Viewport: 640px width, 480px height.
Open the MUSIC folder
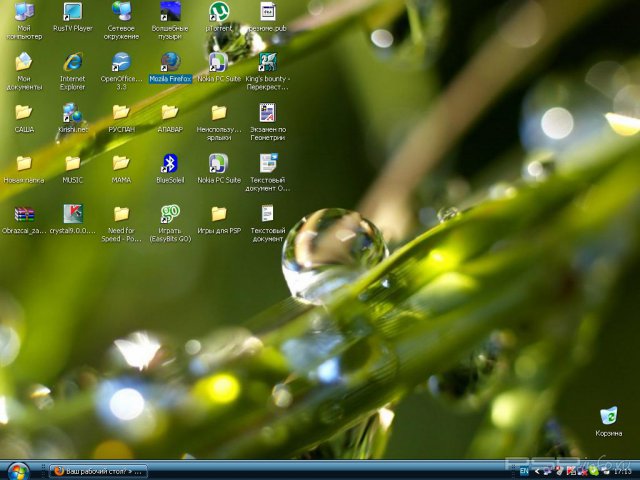(72, 162)
